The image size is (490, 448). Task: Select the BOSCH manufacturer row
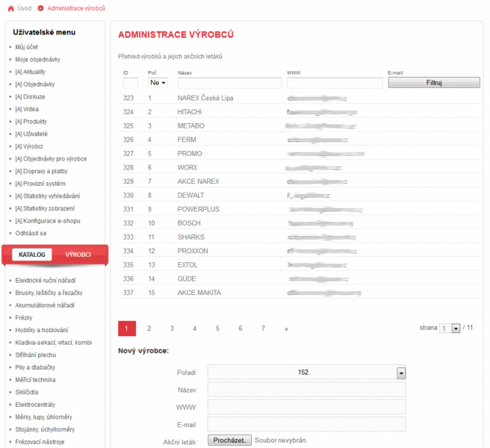point(299,223)
